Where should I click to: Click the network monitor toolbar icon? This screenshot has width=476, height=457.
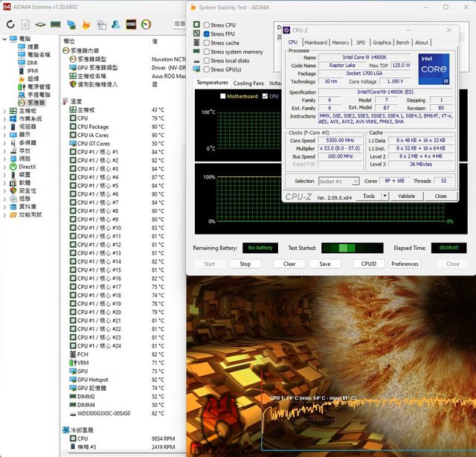coord(71,24)
